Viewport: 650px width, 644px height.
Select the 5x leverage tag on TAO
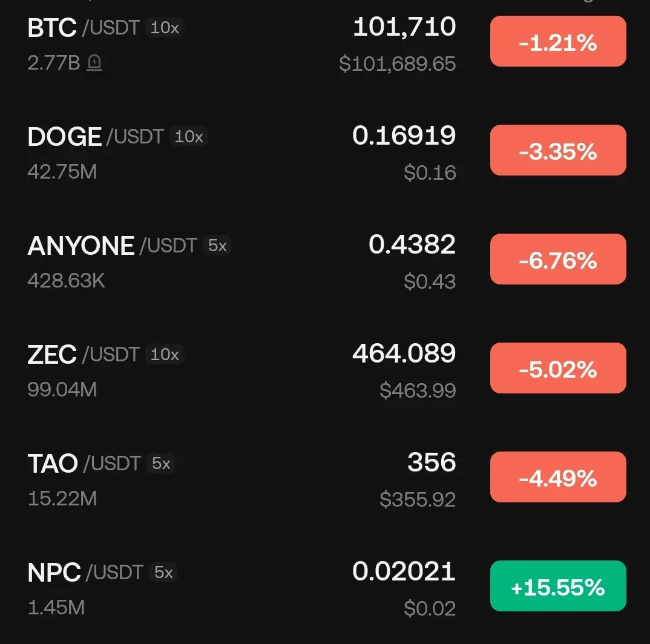[161, 464]
